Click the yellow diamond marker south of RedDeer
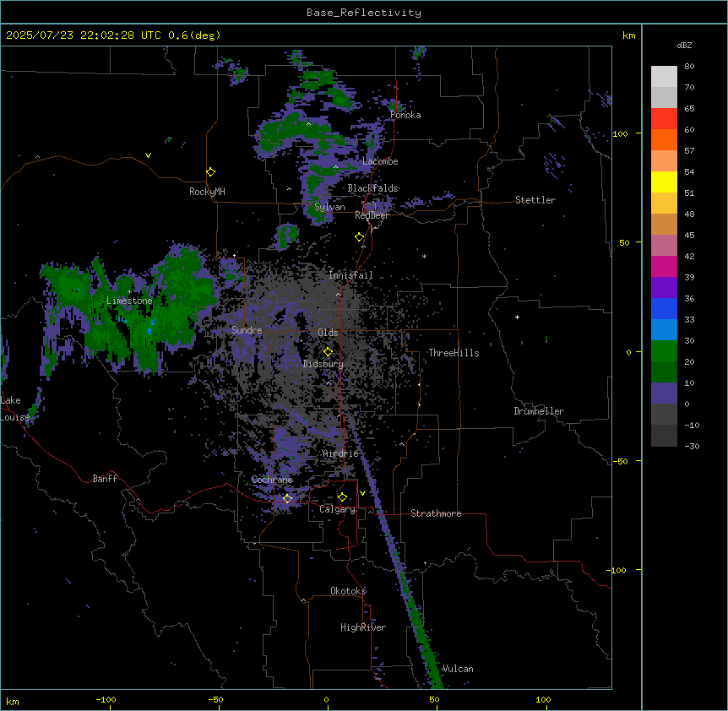728x711 pixels. 360,237
